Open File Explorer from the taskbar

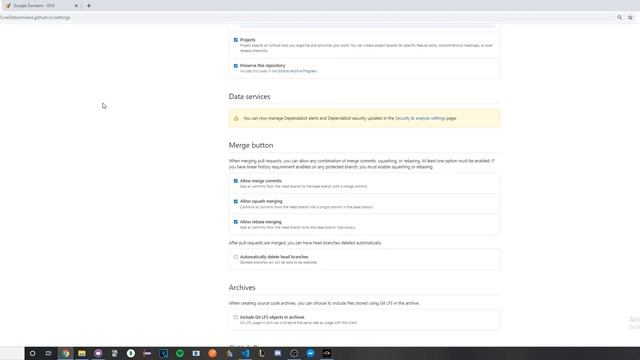[82, 353]
